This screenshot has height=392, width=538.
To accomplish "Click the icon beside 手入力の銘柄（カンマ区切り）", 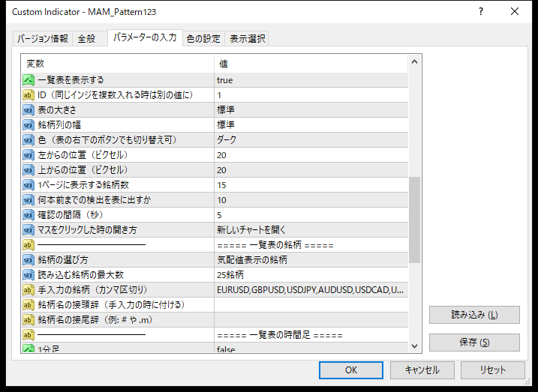I will click(x=29, y=290).
